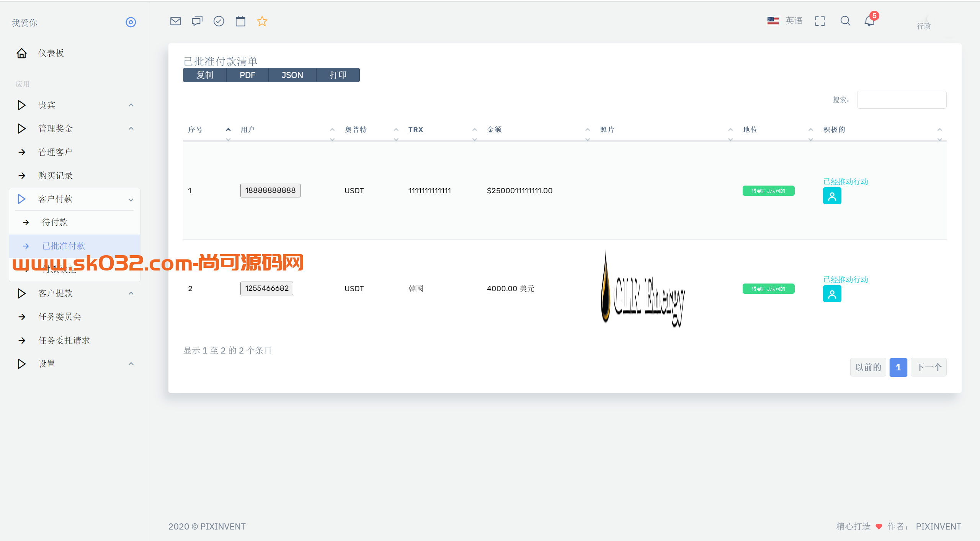The image size is (980, 541).
Task: Click the 客户提款 play icon
Action: point(22,293)
